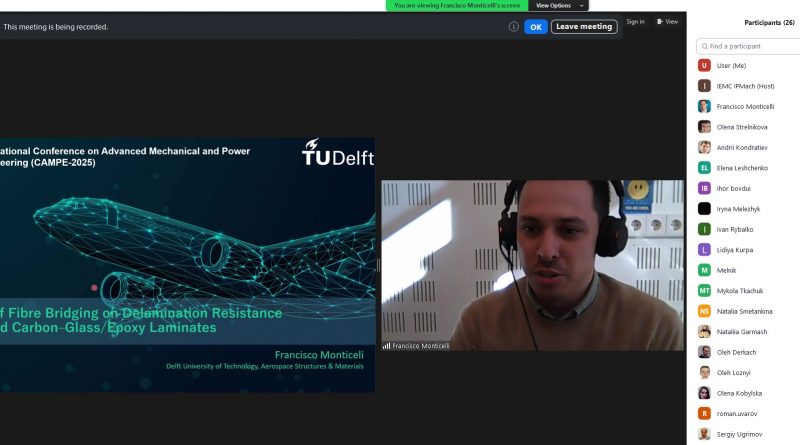Click the purple 'IB' avatar for Ihor Bovdui
The height and width of the screenshot is (445, 800).
pyautogui.click(x=704, y=188)
